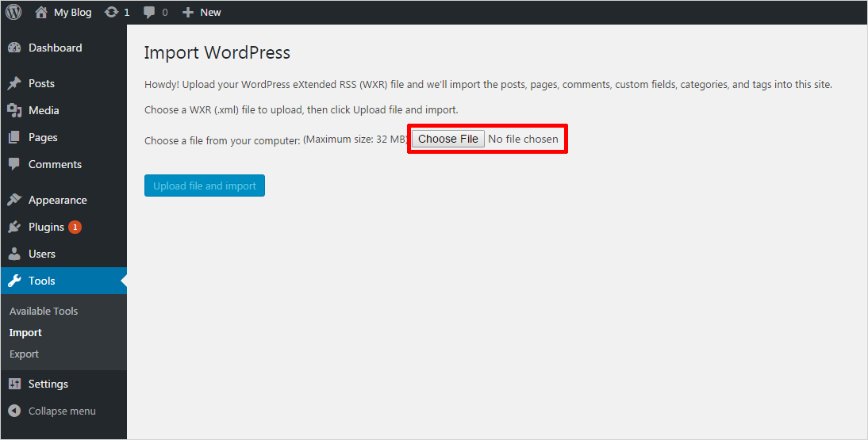Collapse the Tools menu section
Viewport: 868px width, 440px height.
tap(41, 281)
